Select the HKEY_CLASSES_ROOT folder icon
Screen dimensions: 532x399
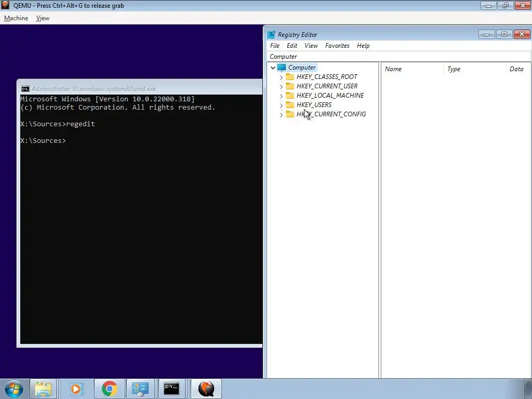[x=290, y=77]
